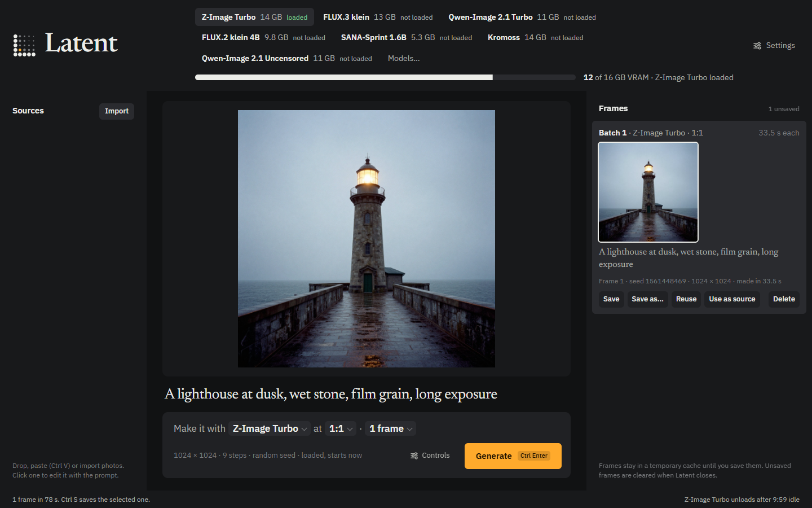
Task: Select the lighthouse thumbnail in Batch 1
Action: (x=648, y=192)
